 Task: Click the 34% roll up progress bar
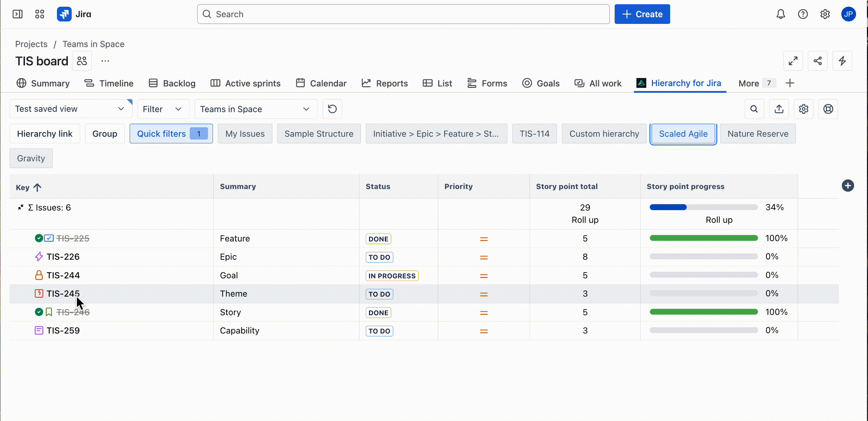704,207
